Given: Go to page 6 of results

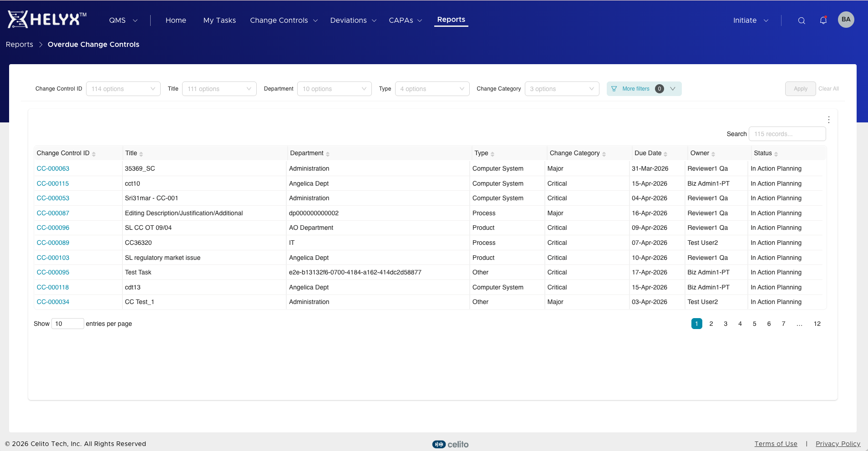Looking at the screenshot, I should tap(769, 324).
